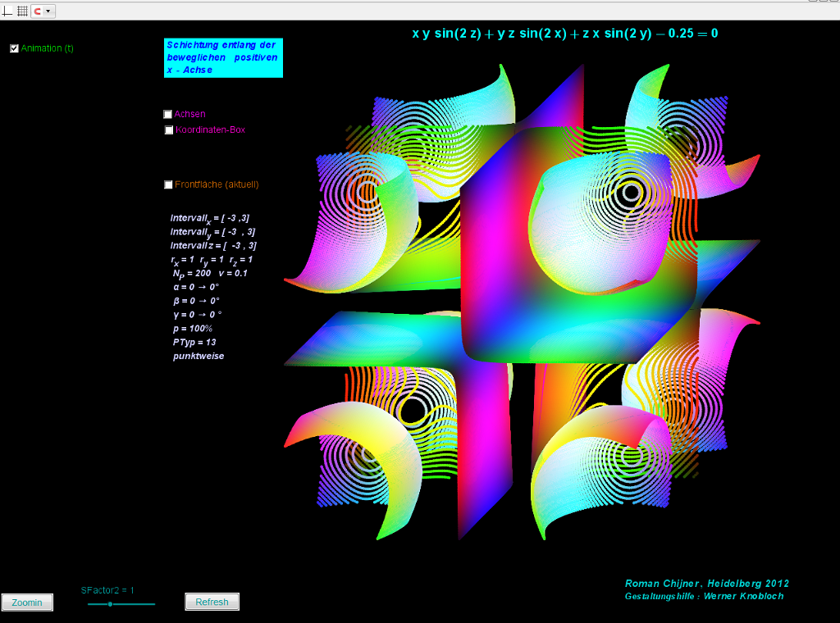Click the punktweise label
Screen dimensions: 840x623
coord(199,356)
